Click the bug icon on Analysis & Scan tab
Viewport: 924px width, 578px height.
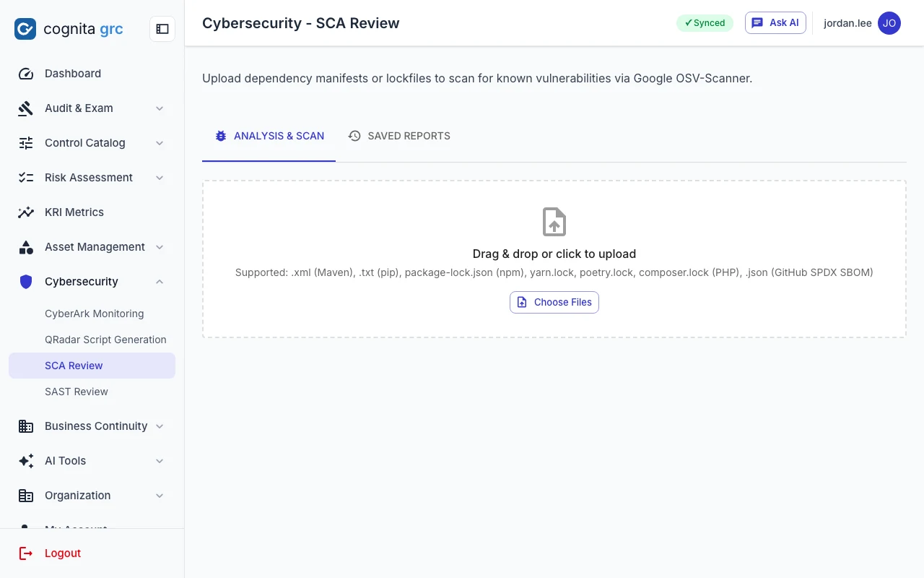click(221, 136)
